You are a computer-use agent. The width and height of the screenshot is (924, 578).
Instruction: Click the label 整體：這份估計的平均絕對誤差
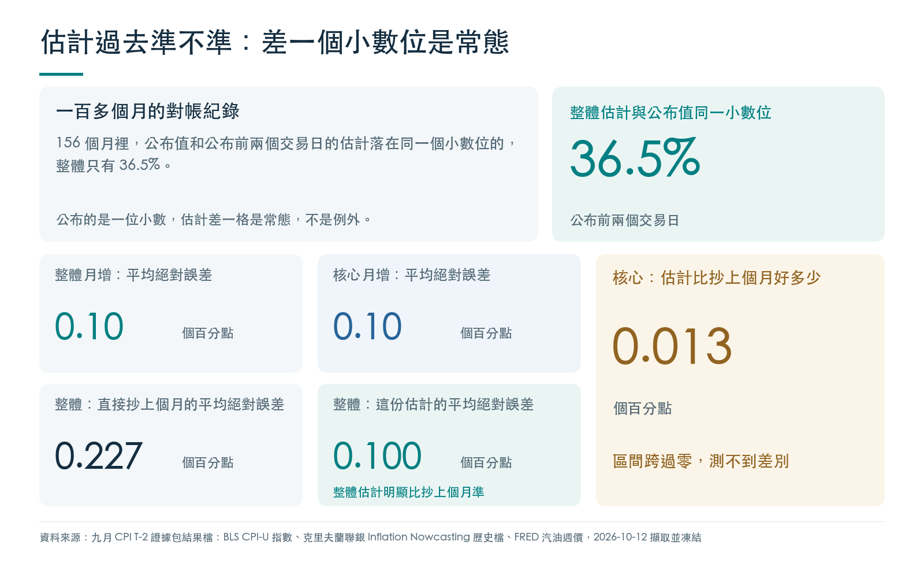pyautogui.click(x=434, y=405)
